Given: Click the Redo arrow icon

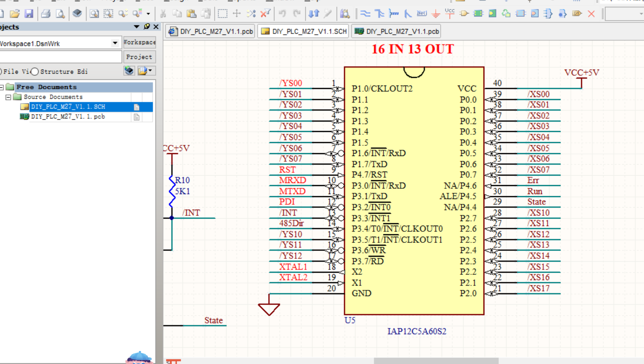Looking at the screenshot, I should coord(297,14).
